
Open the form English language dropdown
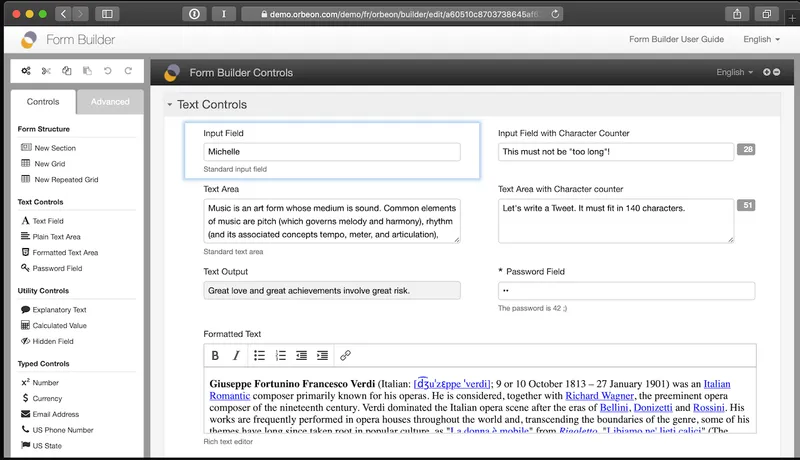coord(734,72)
